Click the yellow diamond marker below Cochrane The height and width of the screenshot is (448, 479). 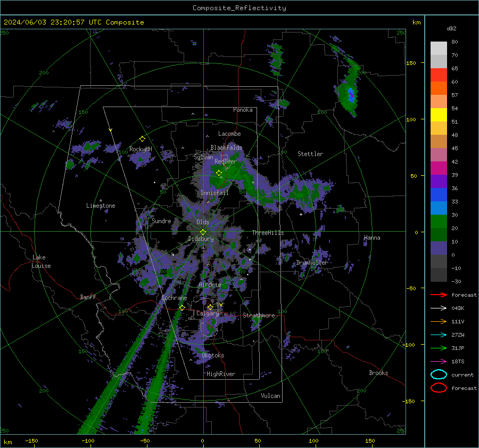pos(183,307)
